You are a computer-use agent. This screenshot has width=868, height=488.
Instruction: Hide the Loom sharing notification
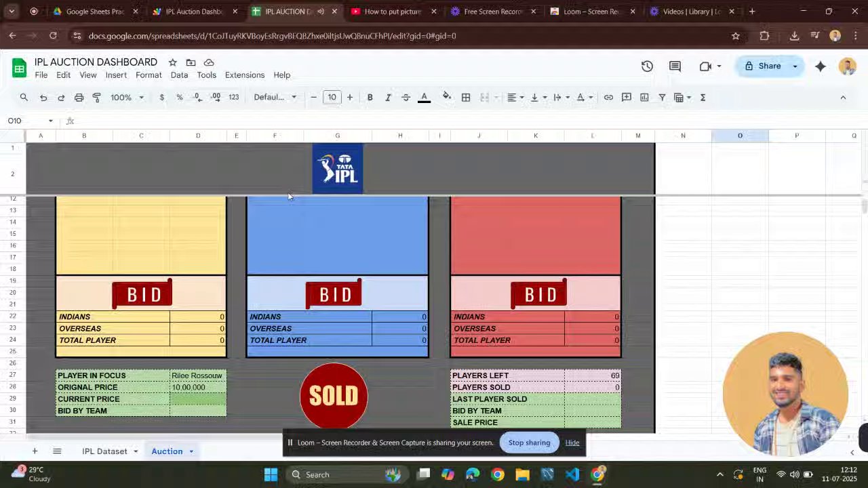coord(572,443)
